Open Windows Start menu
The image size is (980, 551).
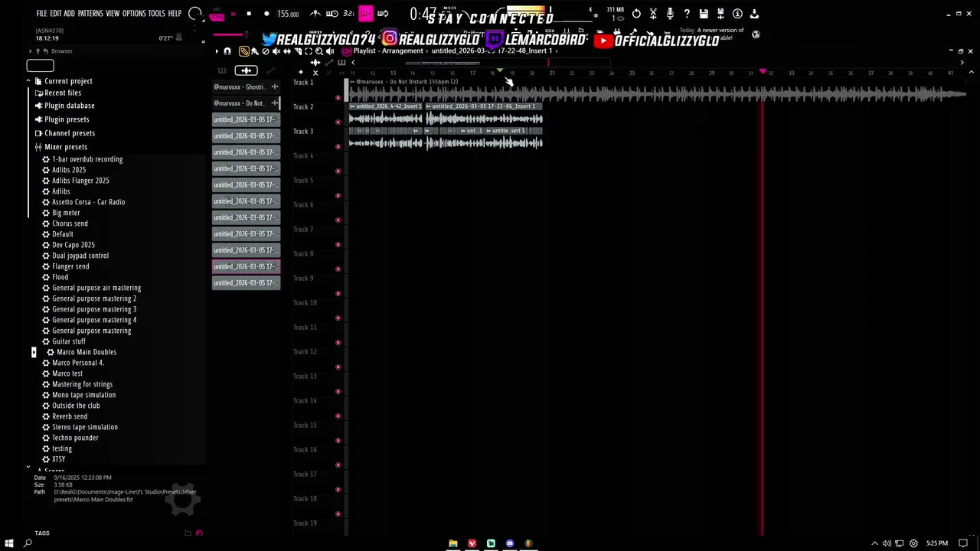point(9,543)
